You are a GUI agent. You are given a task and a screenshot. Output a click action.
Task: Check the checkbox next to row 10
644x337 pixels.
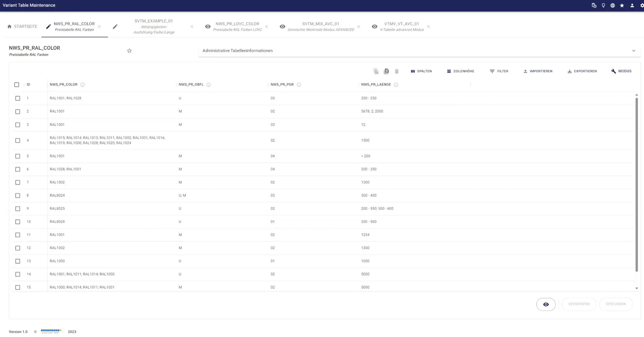18,222
